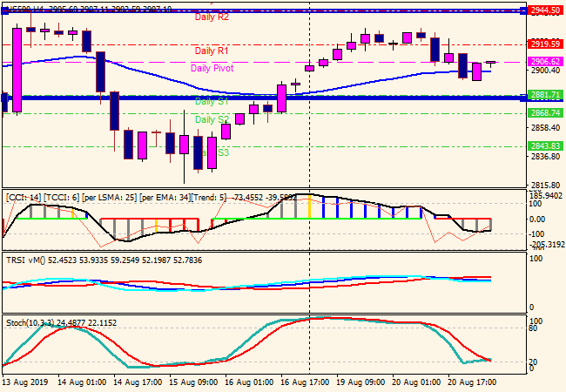Viewport: 566px width, 392px height.
Task: Click the 2944.50 price tag
Action: (x=545, y=10)
